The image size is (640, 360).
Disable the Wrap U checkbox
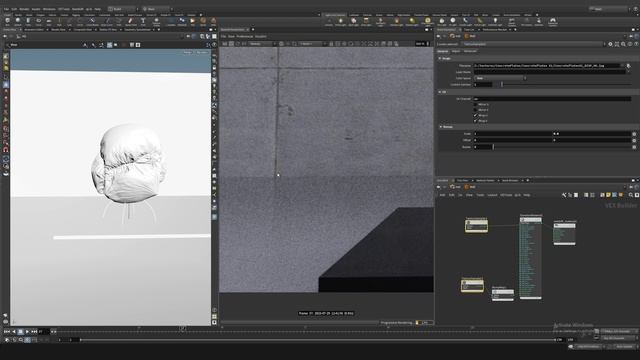click(475, 115)
